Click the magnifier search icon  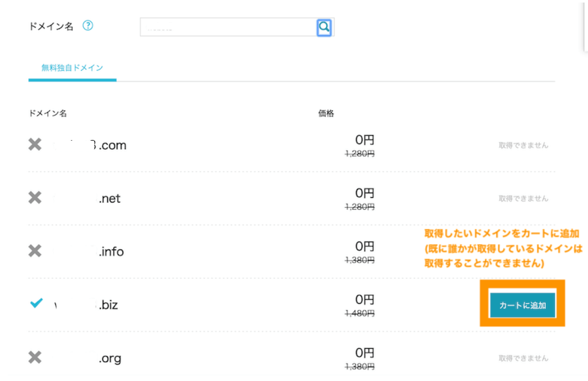click(324, 27)
